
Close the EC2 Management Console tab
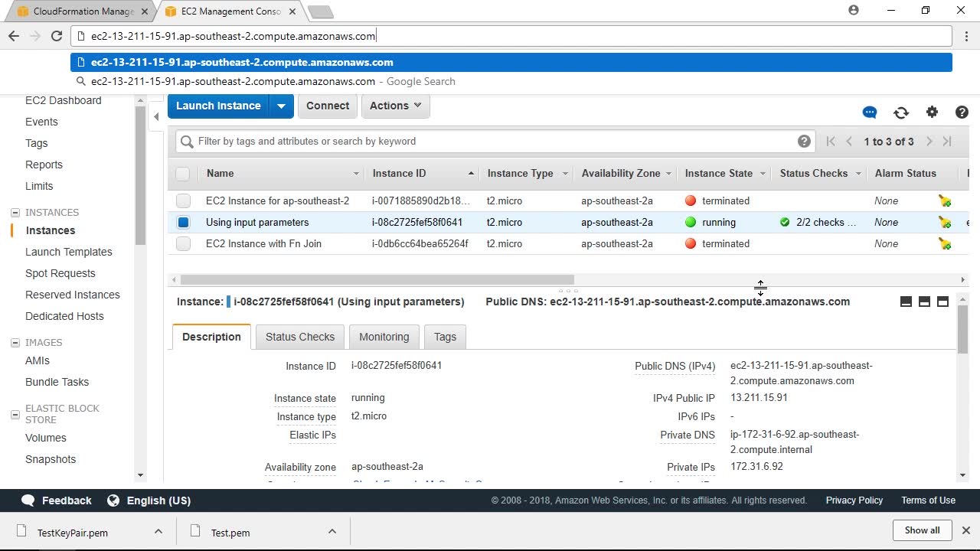tap(293, 11)
